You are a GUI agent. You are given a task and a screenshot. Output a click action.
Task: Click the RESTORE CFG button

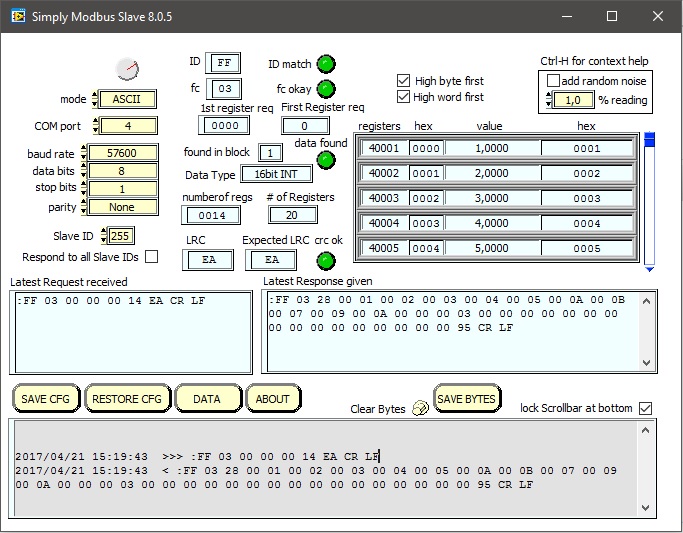[x=127, y=398]
